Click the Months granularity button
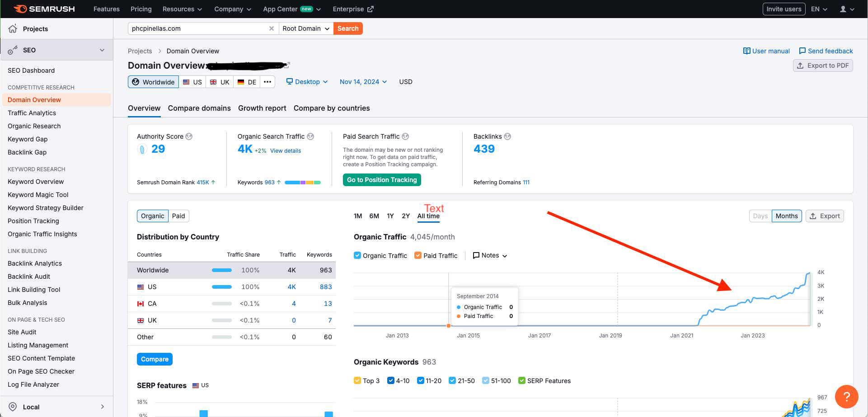Viewport: 868px width, 417px height. [x=787, y=216]
